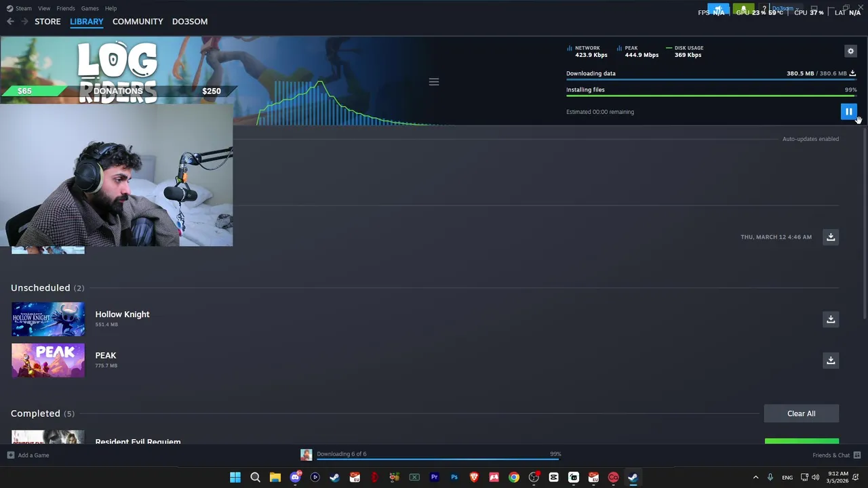This screenshot has width=868, height=488.
Task: Click the Downloading 6 of 6 status
Action: point(342,454)
